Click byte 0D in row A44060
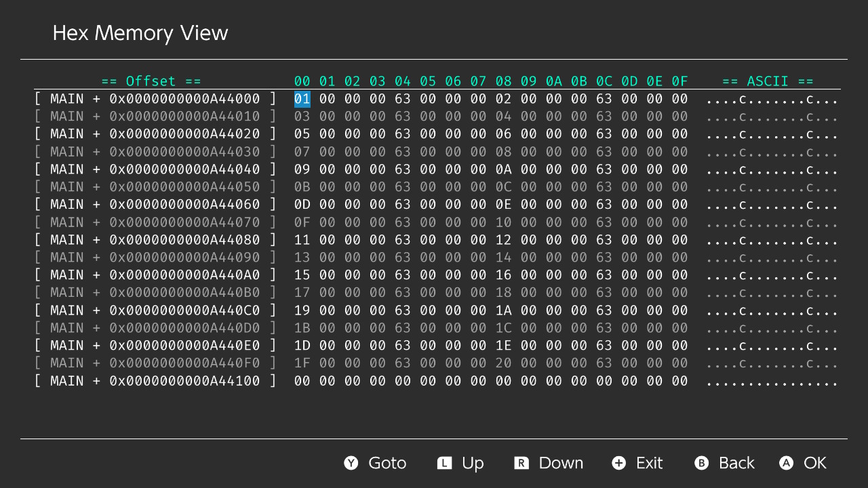This screenshot has height=488, width=868. (302, 205)
